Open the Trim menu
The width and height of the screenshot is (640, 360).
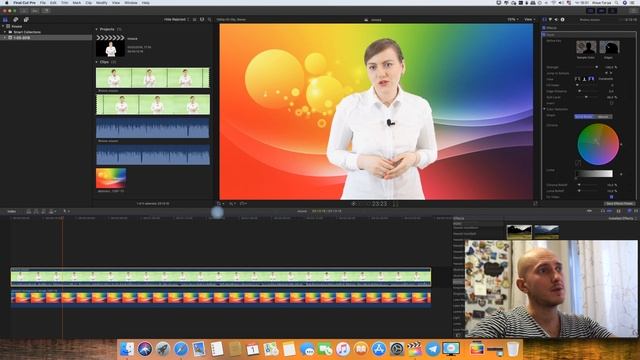(64, 2)
